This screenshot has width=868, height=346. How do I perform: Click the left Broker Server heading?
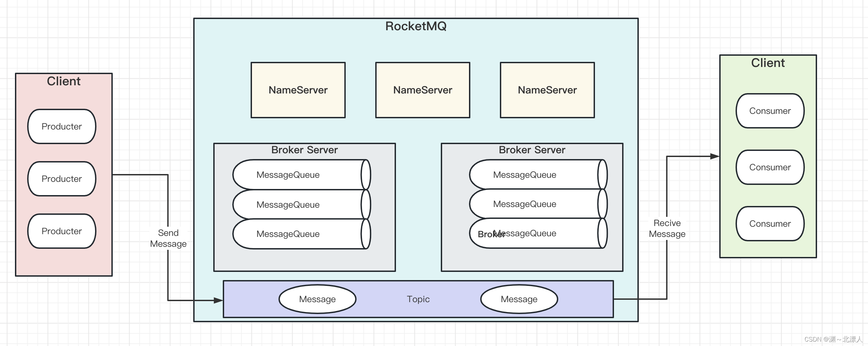click(x=305, y=150)
